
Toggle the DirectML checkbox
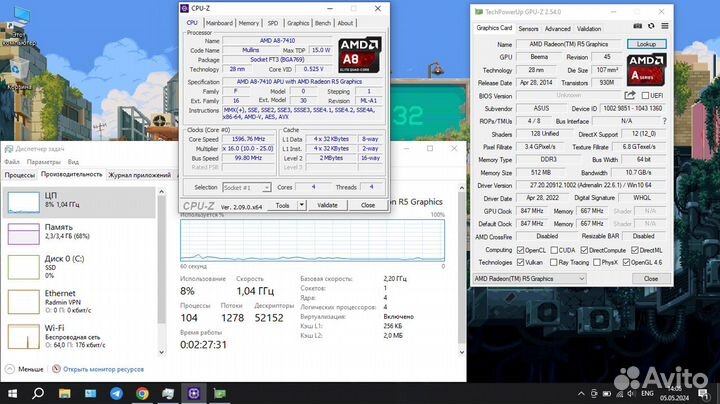click(x=635, y=250)
